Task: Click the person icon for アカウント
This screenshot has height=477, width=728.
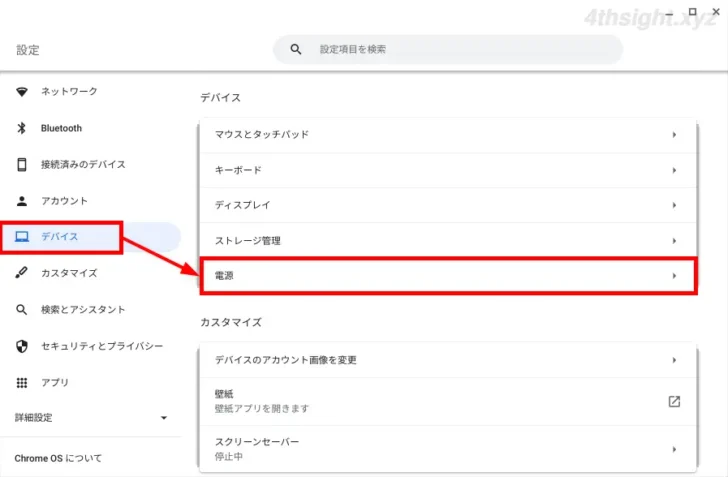Action: click(21, 201)
